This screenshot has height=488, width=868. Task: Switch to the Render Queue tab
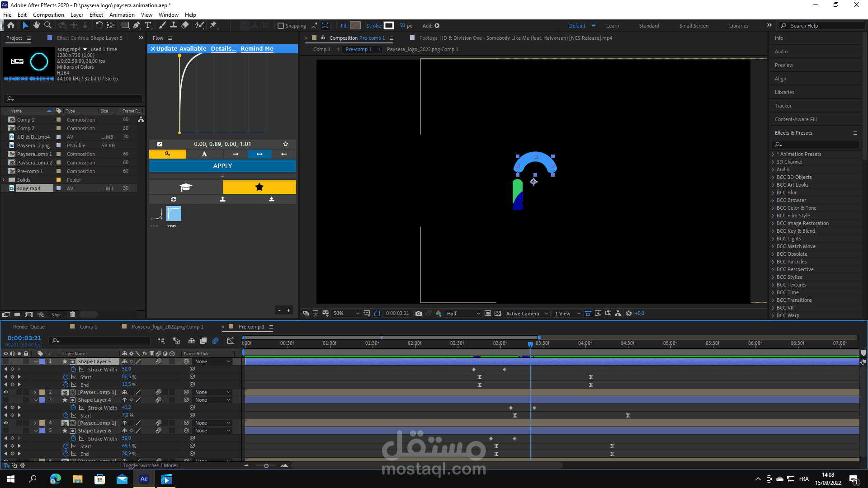[x=28, y=327]
